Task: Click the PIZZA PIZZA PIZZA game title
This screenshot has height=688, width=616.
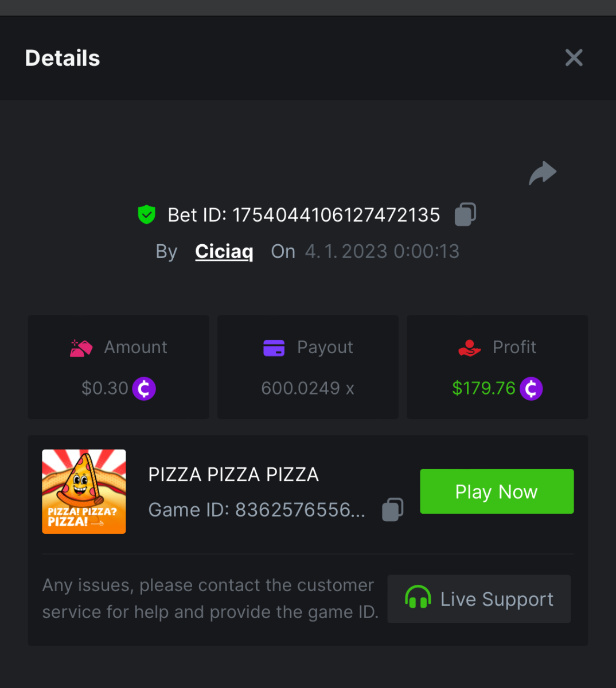Action: tap(233, 475)
